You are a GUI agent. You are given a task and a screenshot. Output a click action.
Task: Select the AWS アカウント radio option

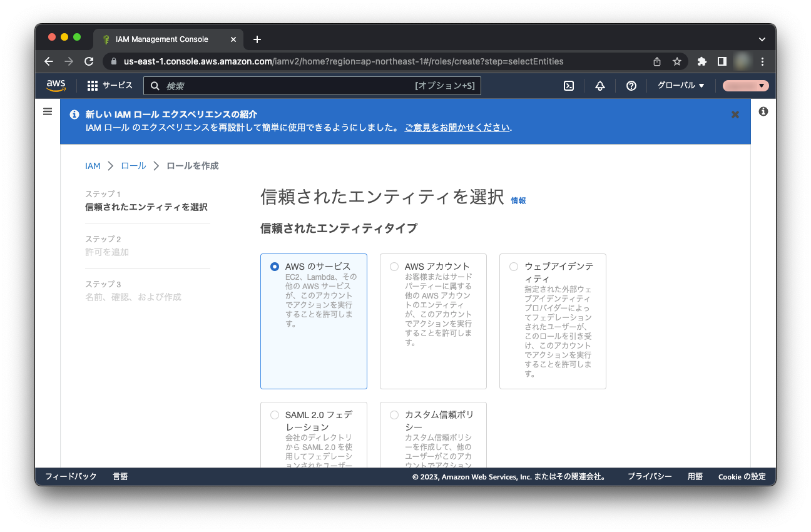pos(394,267)
